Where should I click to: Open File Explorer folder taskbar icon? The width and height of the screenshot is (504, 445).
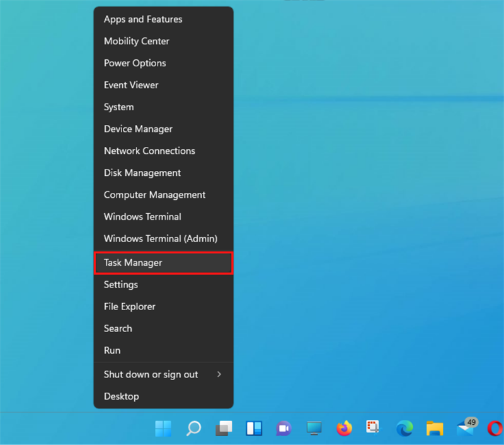[435, 428]
